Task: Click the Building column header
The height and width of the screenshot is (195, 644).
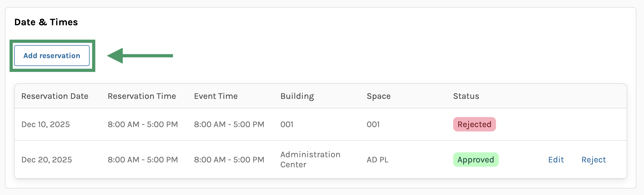Action: (297, 96)
